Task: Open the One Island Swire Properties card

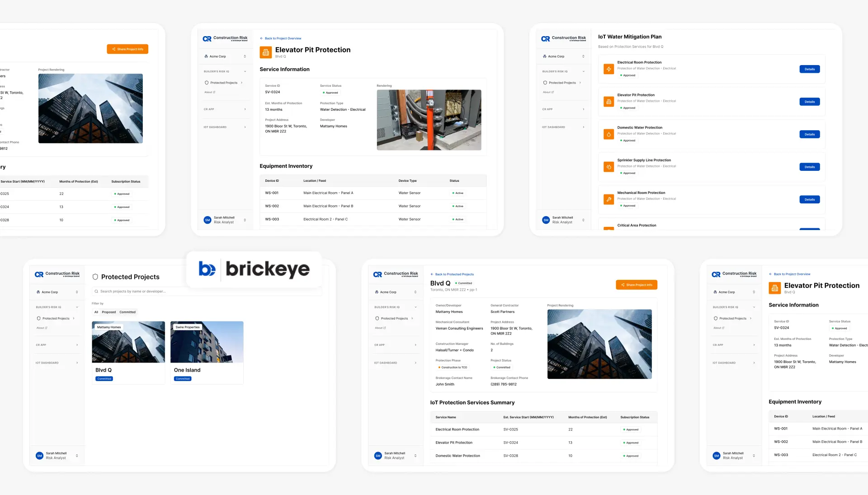Action: pos(207,353)
